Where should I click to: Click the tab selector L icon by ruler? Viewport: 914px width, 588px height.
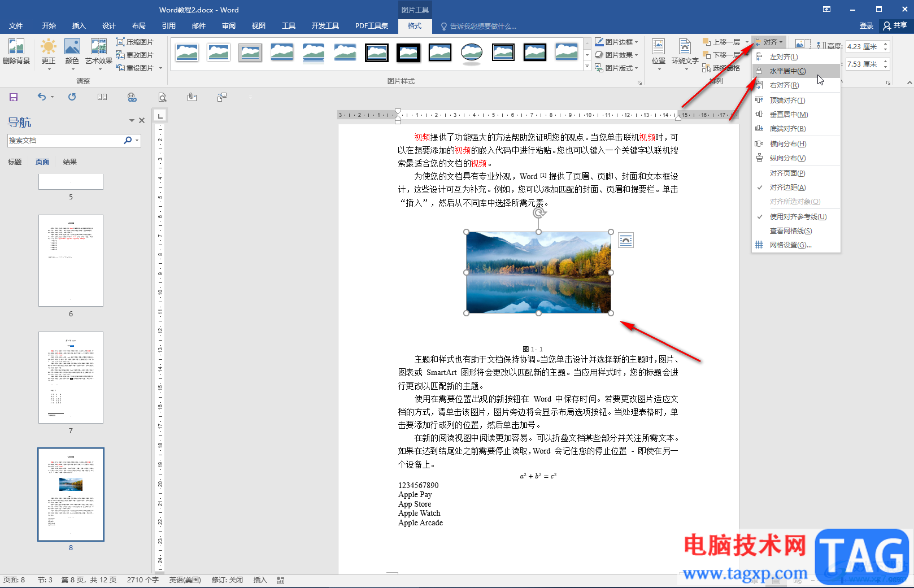pos(160,116)
